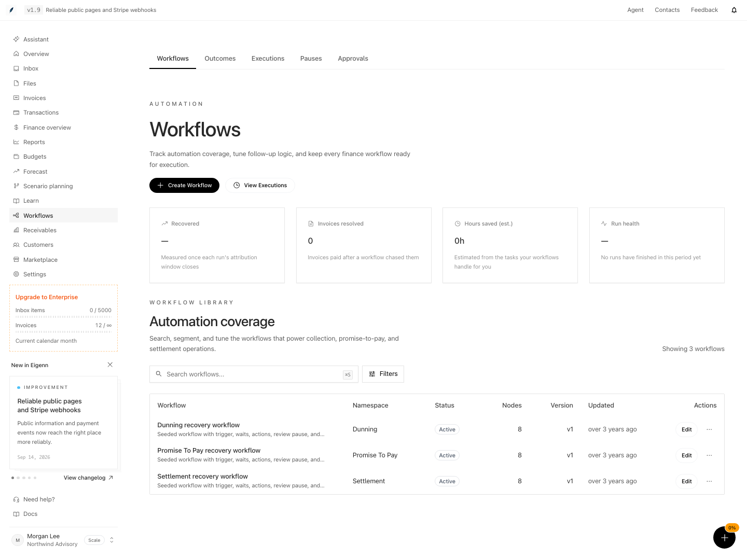This screenshot has height=560, width=747.
Task: Open Finance overview page
Action: (63, 128)
